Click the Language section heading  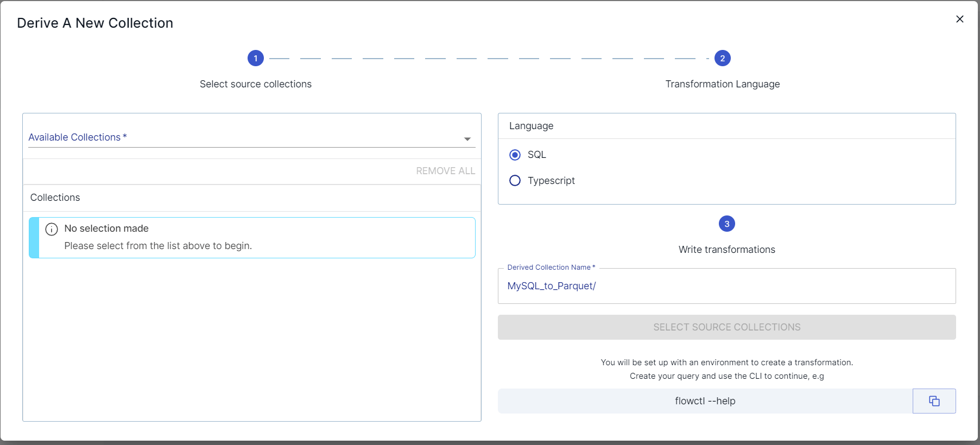(x=531, y=126)
